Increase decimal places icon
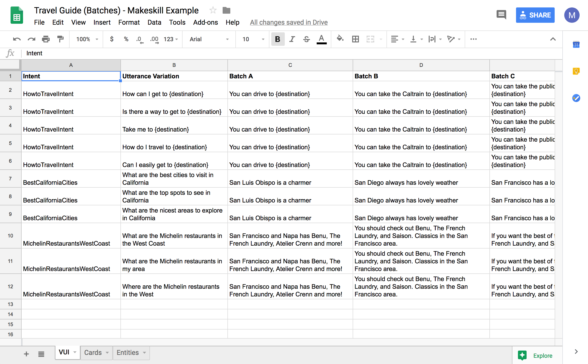The height and width of the screenshot is (364, 588). pos(154,40)
